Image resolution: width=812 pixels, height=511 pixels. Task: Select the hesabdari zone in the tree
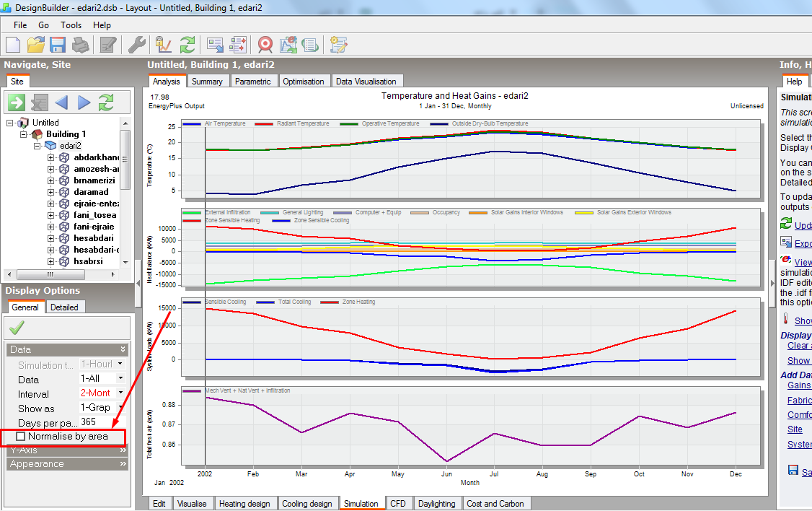pyautogui.click(x=93, y=238)
